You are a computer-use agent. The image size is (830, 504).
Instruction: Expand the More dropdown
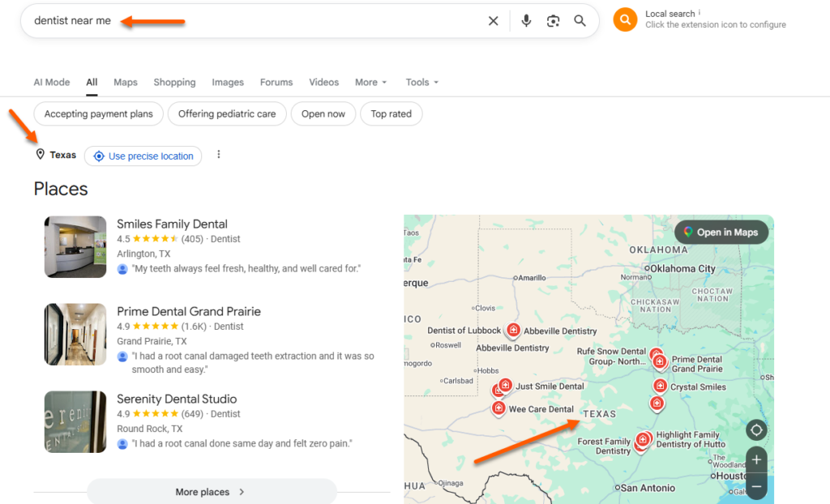[371, 82]
